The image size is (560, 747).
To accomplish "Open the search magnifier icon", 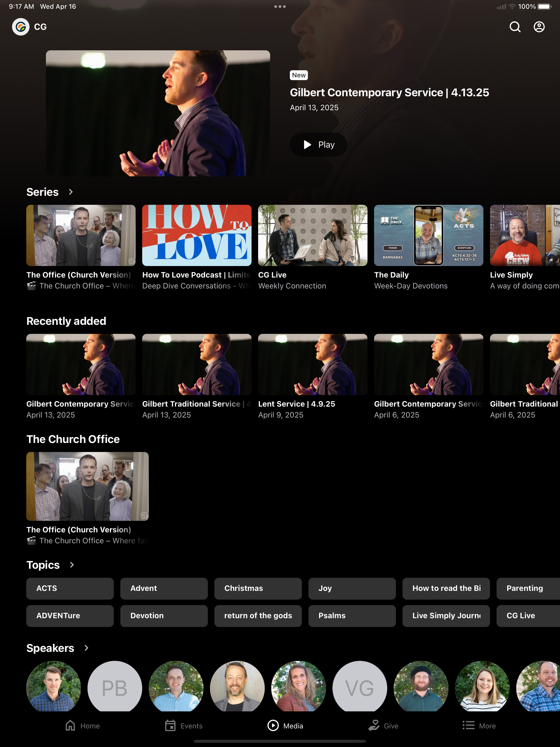I will coord(515,27).
